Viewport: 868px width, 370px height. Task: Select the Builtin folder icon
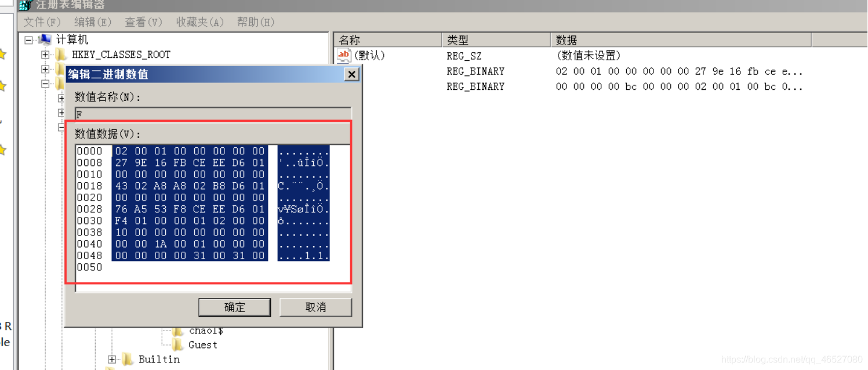(x=128, y=360)
